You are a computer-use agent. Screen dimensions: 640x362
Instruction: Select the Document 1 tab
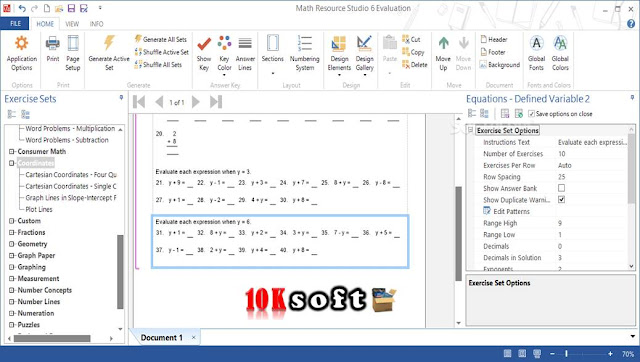coord(162,338)
